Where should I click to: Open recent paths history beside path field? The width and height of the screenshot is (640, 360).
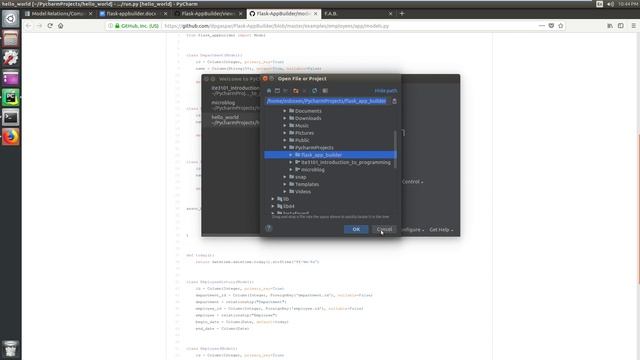click(x=394, y=101)
